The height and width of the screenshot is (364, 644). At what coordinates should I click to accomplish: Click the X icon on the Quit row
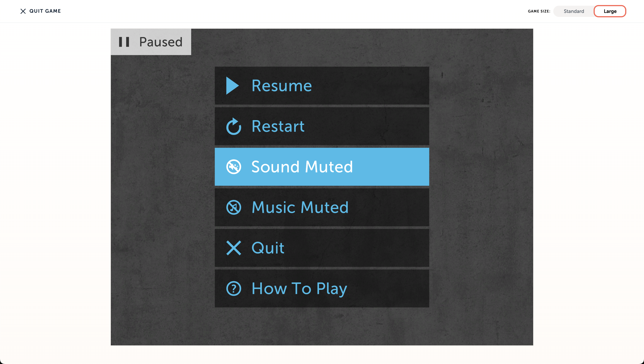[x=234, y=248]
